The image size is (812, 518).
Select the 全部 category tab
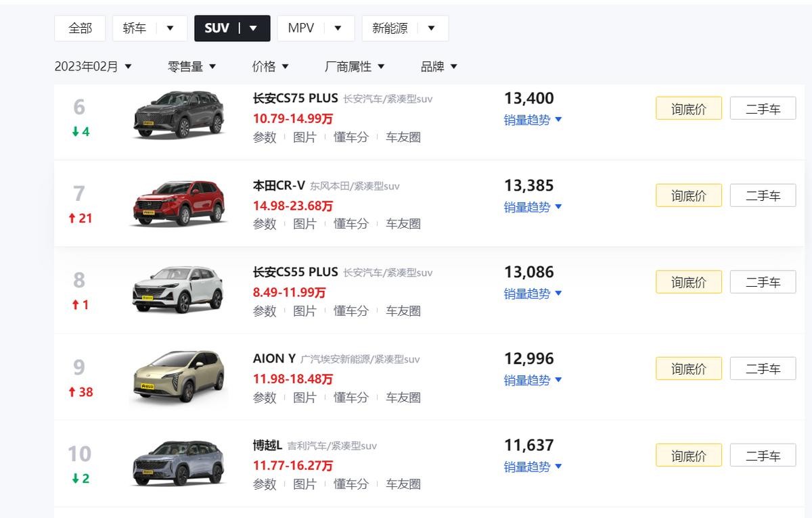pos(80,28)
